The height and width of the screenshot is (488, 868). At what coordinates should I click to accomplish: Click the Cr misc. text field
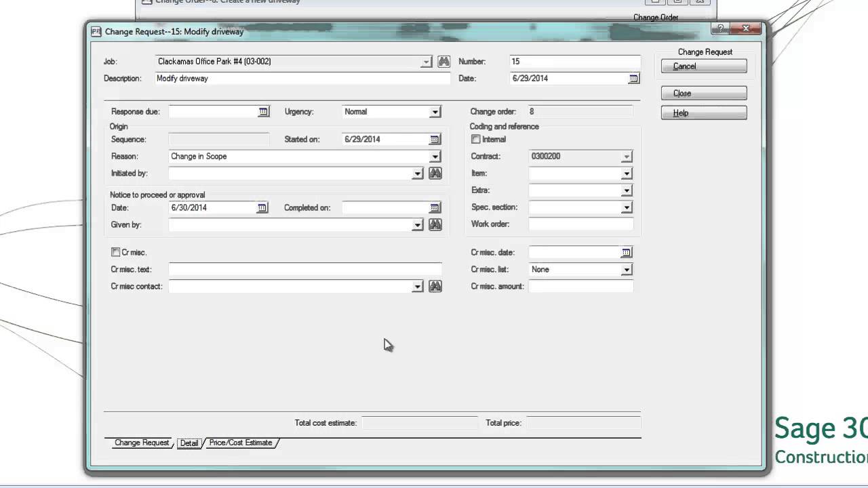click(x=305, y=270)
